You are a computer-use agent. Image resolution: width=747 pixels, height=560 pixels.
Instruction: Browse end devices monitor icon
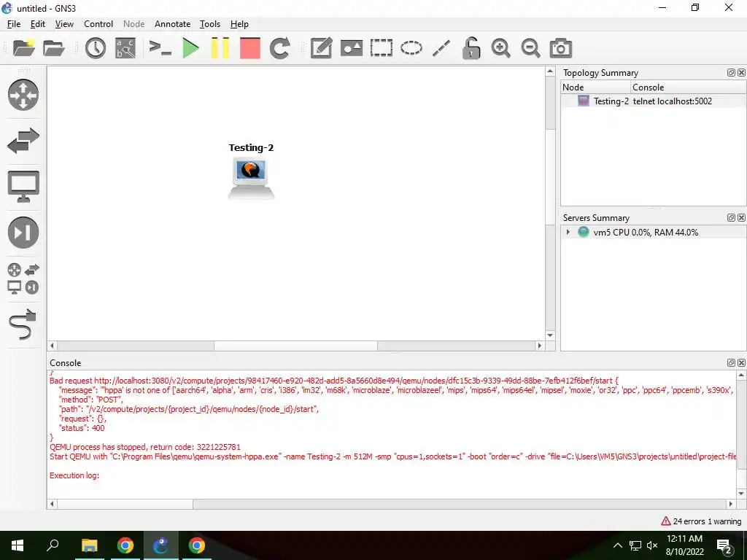(23, 186)
